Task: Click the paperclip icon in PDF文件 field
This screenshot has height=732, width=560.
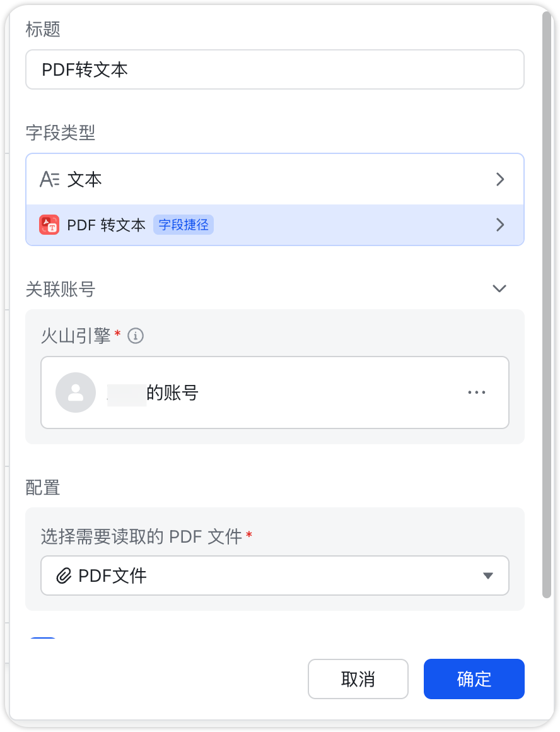Action: click(x=64, y=576)
